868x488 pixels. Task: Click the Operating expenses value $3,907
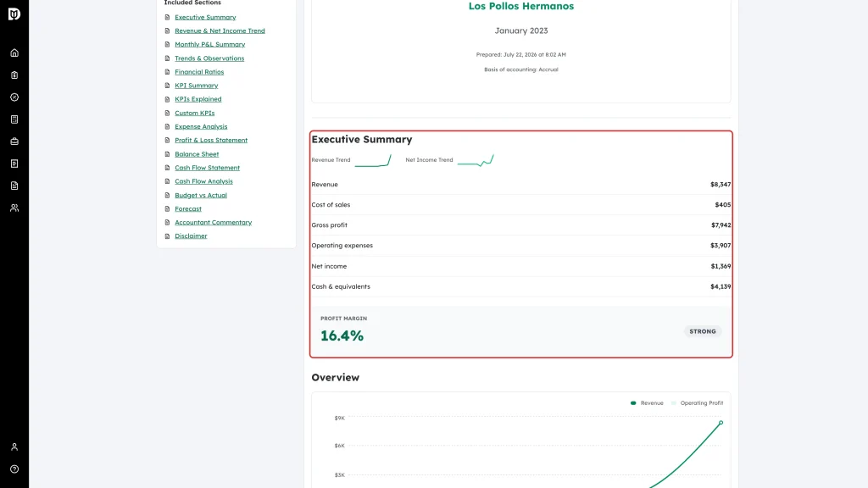coord(721,246)
